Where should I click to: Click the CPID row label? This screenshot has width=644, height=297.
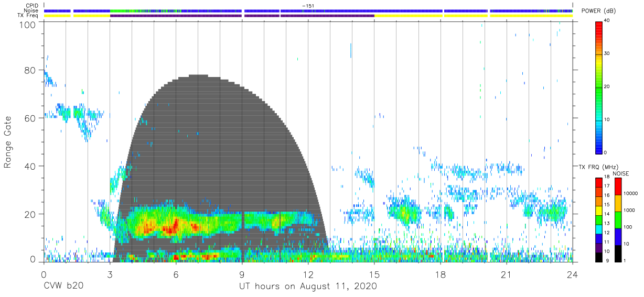pyautogui.click(x=31, y=6)
